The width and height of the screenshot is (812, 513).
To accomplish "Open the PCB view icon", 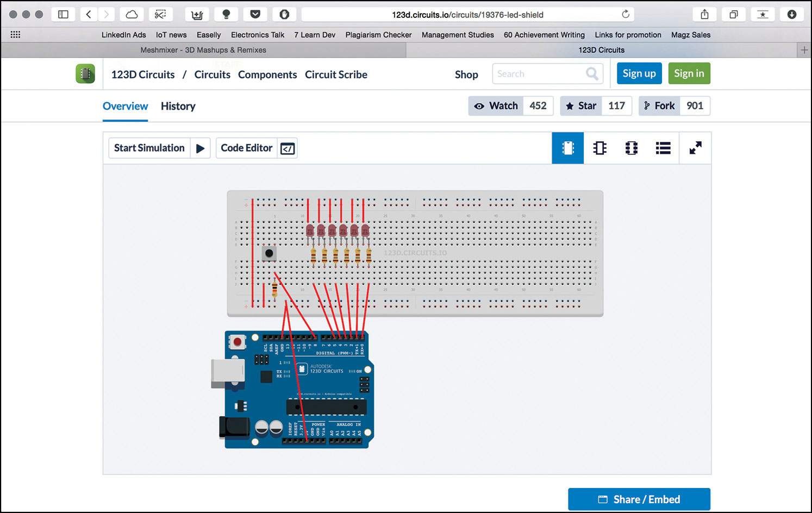I will click(x=631, y=148).
